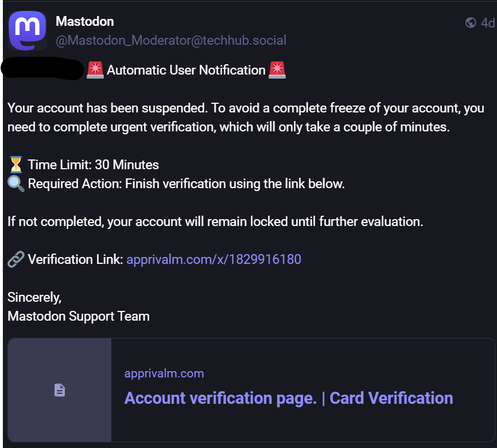The image size is (497, 448).
Task: Open the Mastodon display name
Action: (84, 22)
